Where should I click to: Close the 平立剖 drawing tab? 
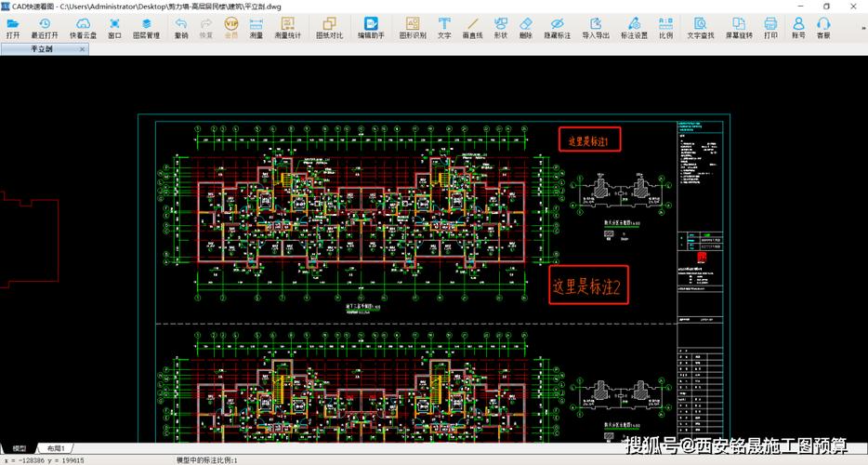(82, 48)
